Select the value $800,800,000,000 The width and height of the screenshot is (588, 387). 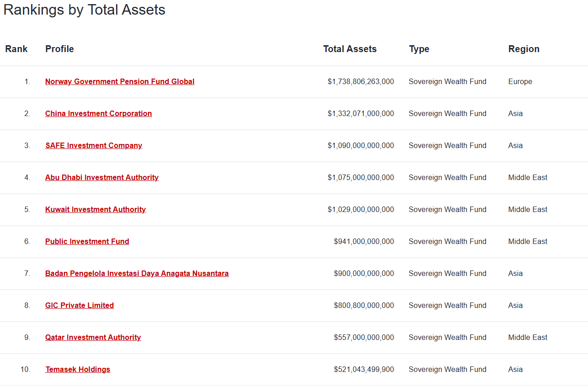click(364, 305)
